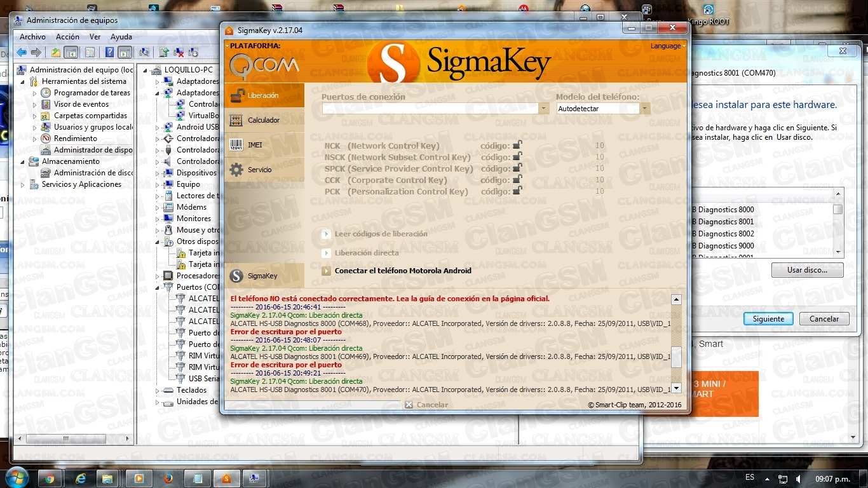Open Firefox from the taskbar
Viewport: 868px width, 488px height.
[168, 478]
